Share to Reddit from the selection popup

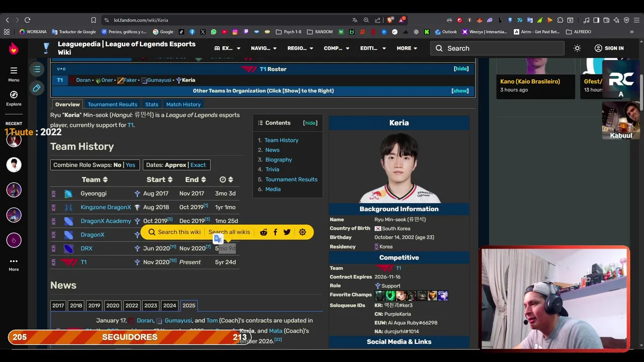(263, 232)
